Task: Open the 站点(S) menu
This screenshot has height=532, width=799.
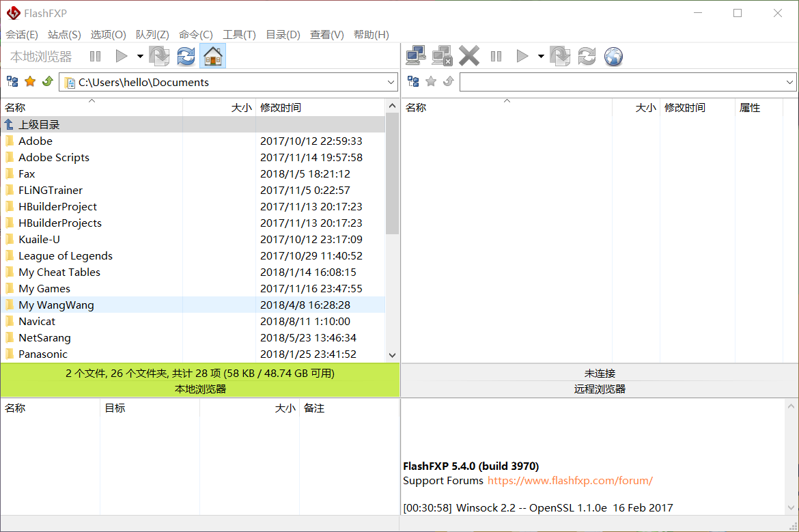Action: 64,35
